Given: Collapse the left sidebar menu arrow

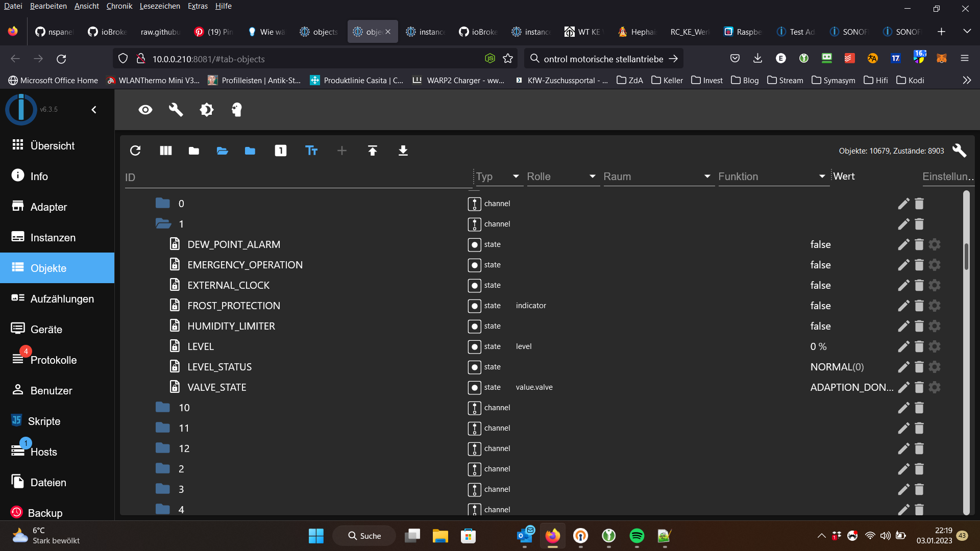Looking at the screenshot, I should pyautogui.click(x=94, y=110).
